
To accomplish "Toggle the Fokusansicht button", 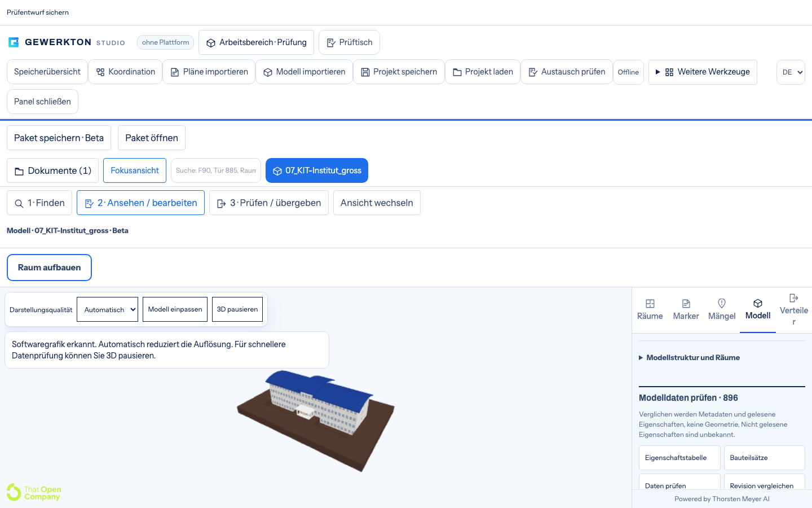I will pos(135,170).
